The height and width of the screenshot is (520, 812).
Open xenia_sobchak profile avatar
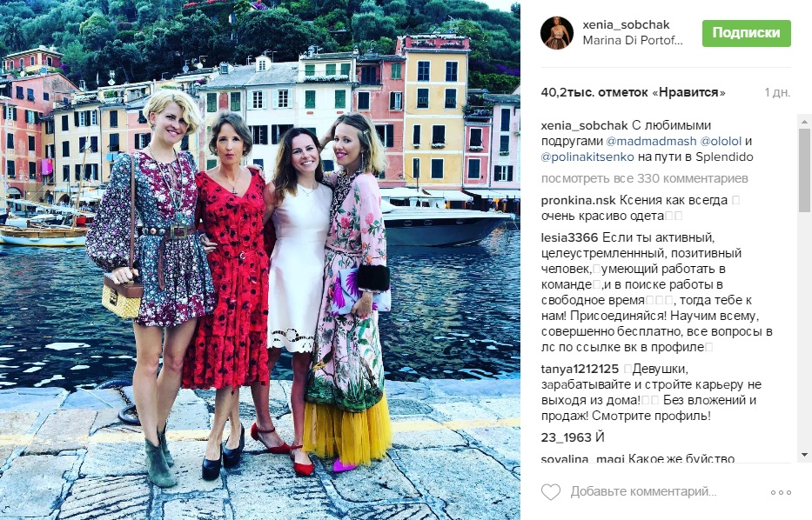(x=557, y=32)
